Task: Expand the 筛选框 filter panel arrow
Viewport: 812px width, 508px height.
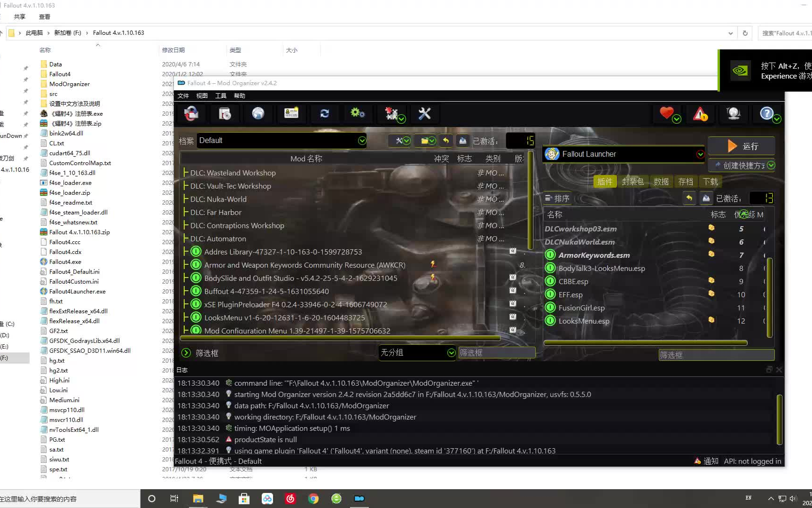Action: [186, 353]
